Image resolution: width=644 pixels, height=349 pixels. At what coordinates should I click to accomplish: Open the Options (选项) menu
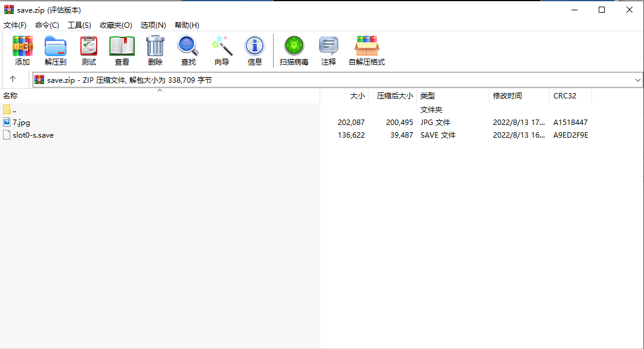153,25
